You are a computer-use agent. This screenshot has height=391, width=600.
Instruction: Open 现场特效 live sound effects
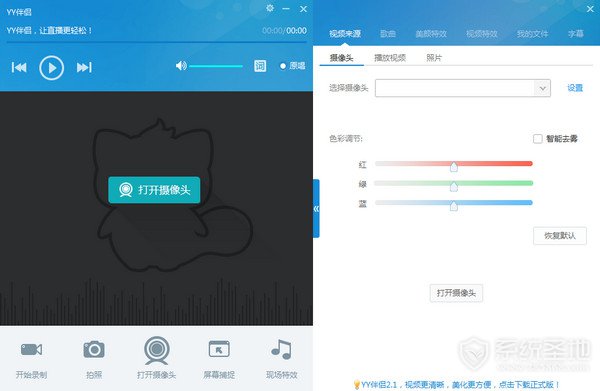pos(282,359)
